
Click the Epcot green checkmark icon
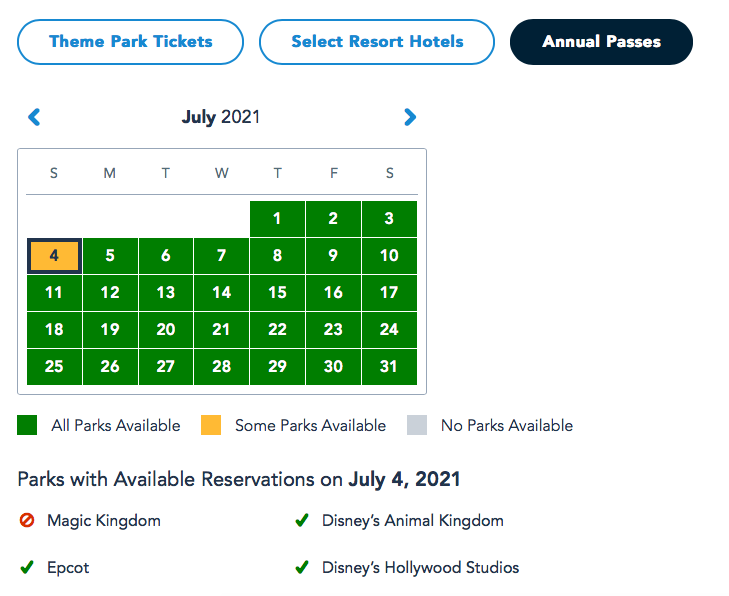pos(27,568)
